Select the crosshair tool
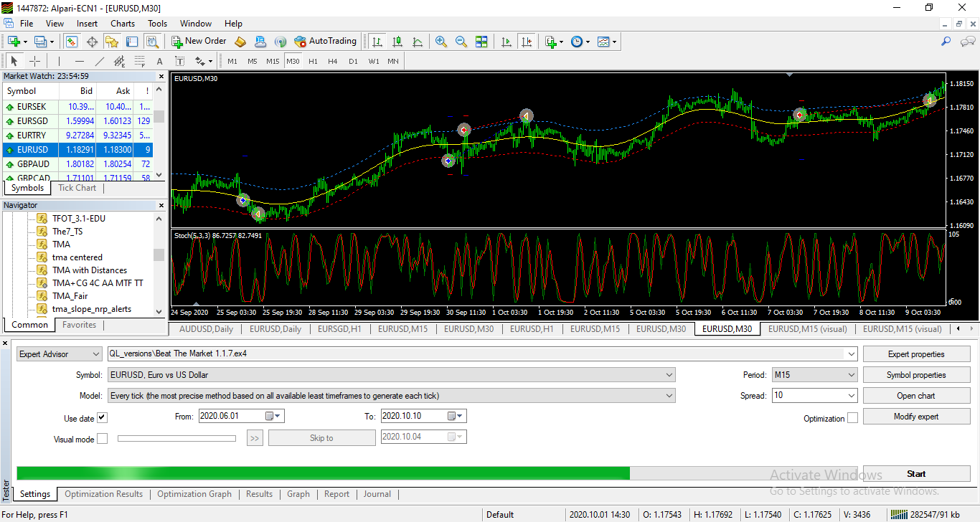This screenshot has height=522, width=980. click(34, 61)
